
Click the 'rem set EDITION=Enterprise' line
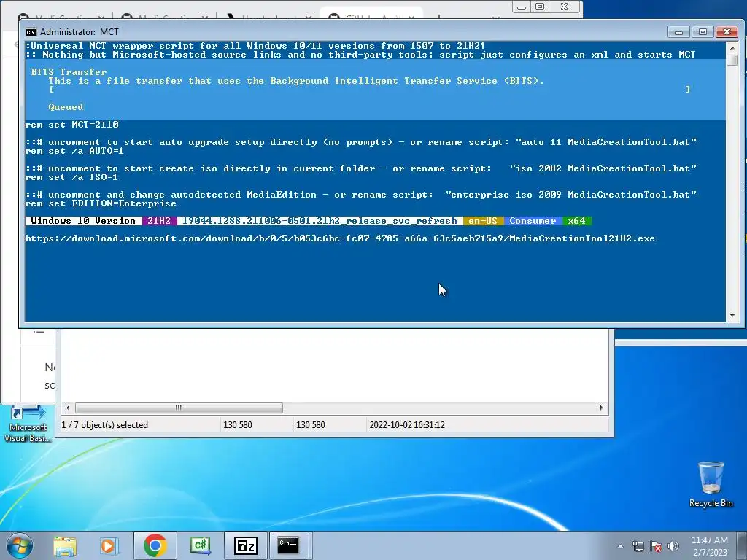pos(101,203)
